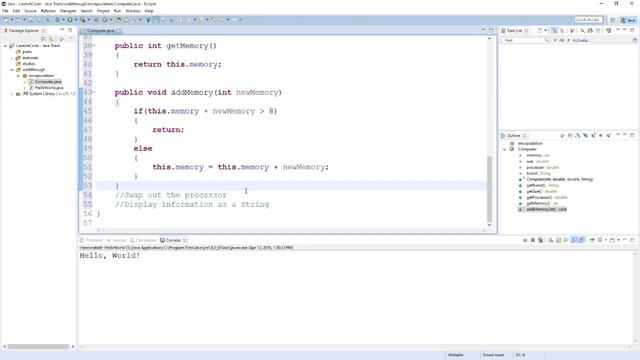This screenshot has height=360, width=640.
Task: Click the fold marker on line 43
Action: pyautogui.click(x=94, y=92)
